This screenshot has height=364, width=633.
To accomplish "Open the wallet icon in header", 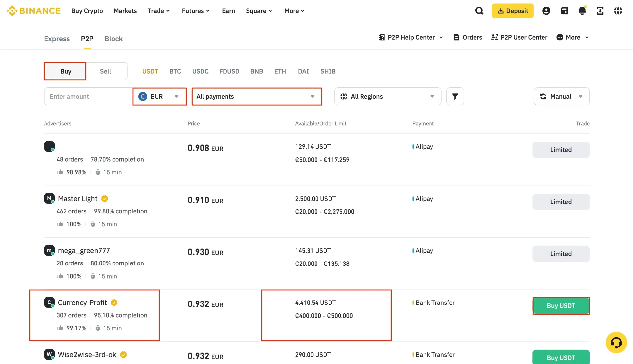I will [564, 11].
